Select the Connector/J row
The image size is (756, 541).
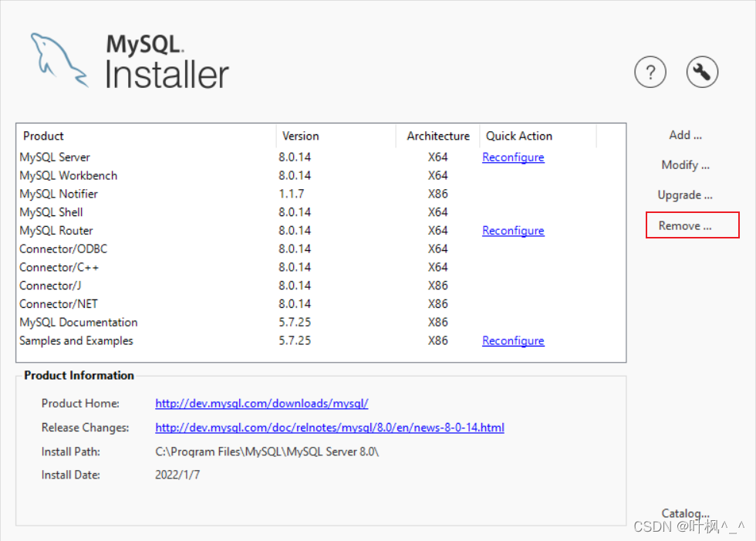(321, 286)
